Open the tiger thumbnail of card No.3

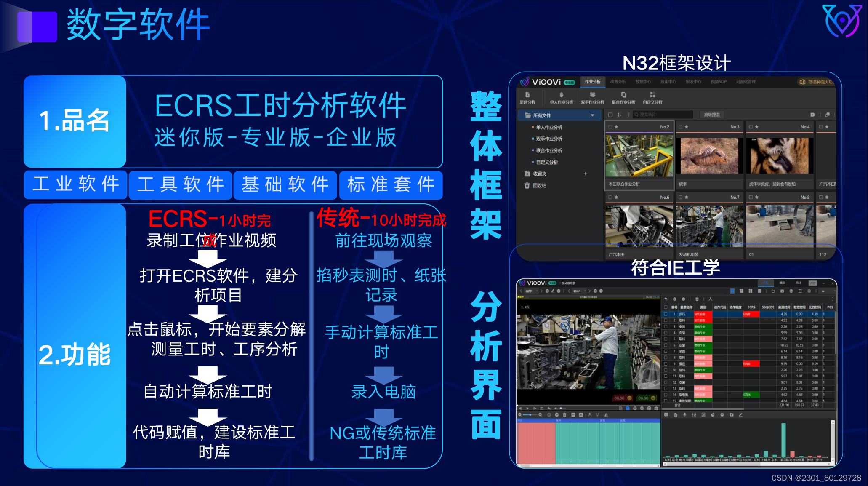(709, 156)
